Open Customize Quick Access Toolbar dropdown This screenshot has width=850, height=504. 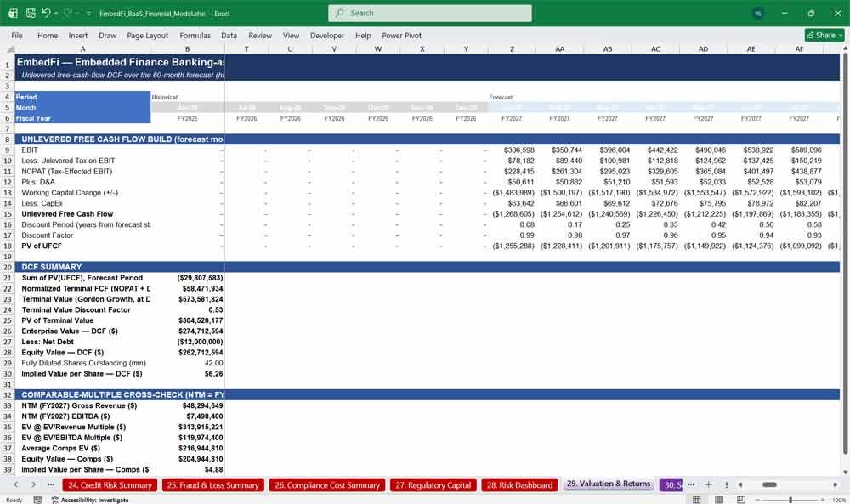88,14
